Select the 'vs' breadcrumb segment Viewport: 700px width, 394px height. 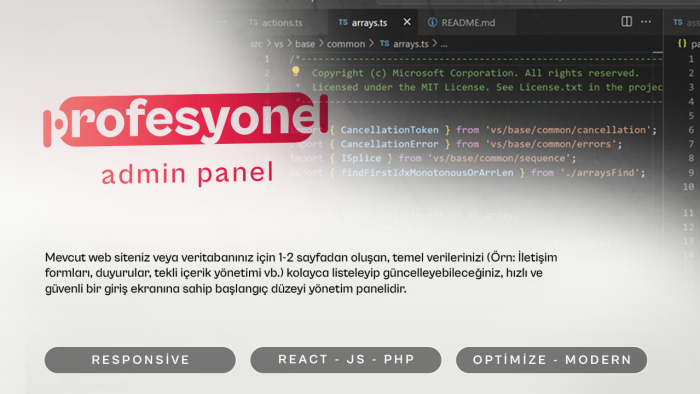[279, 44]
